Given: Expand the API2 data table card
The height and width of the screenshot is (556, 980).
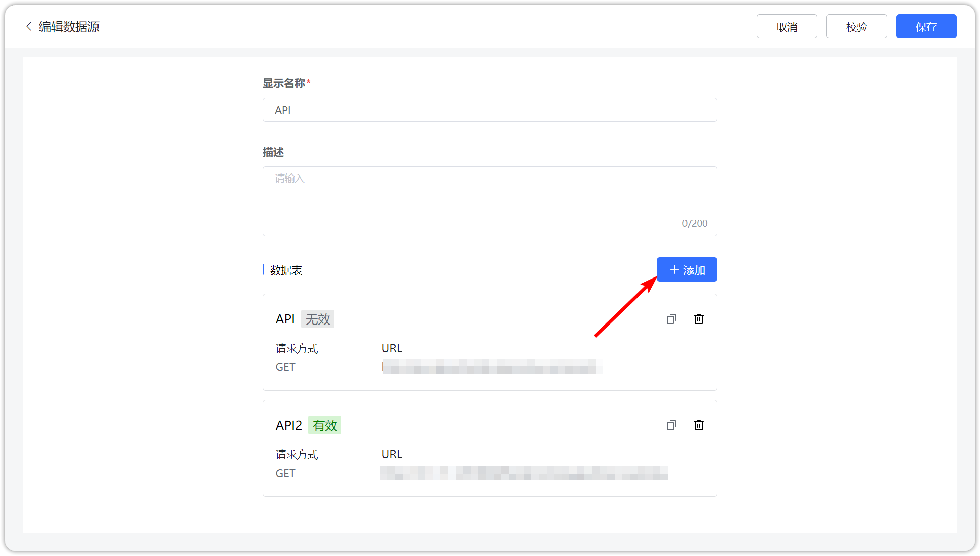Looking at the screenshot, I should coord(489,448).
